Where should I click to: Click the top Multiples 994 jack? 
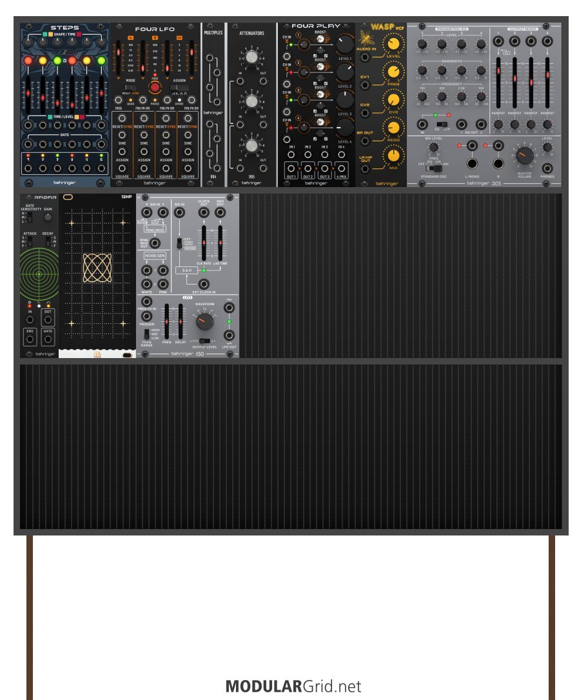point(210,57)
